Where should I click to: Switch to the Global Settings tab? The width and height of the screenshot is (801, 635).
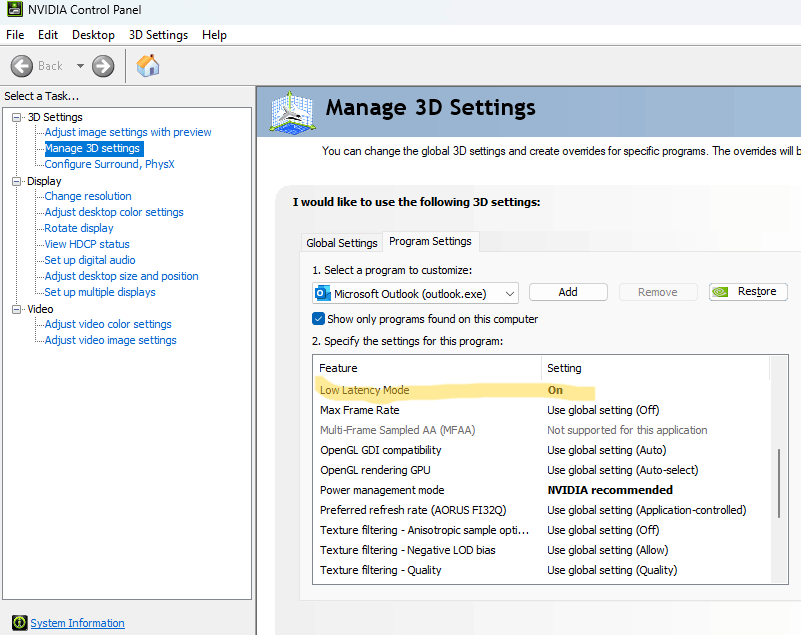pos(342,243)
